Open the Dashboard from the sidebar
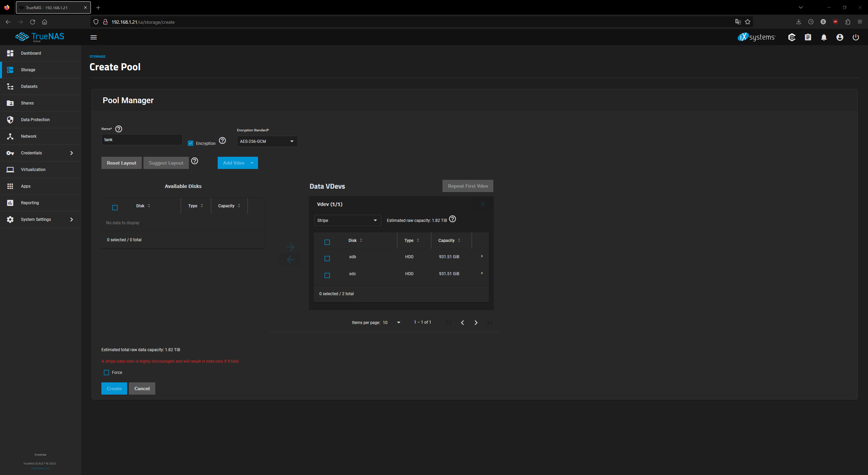 pyautogui.click(x=31, y=53)
